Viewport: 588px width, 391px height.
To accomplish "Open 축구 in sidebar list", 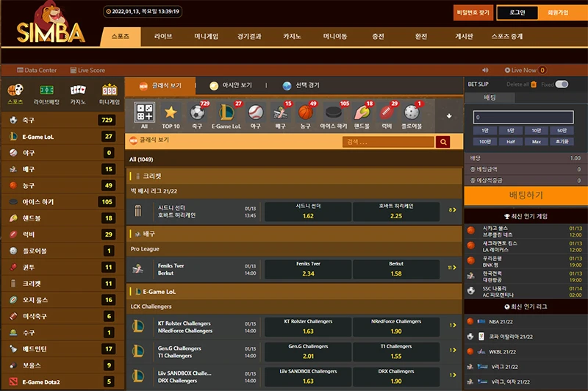I will (x=62, y=120).
